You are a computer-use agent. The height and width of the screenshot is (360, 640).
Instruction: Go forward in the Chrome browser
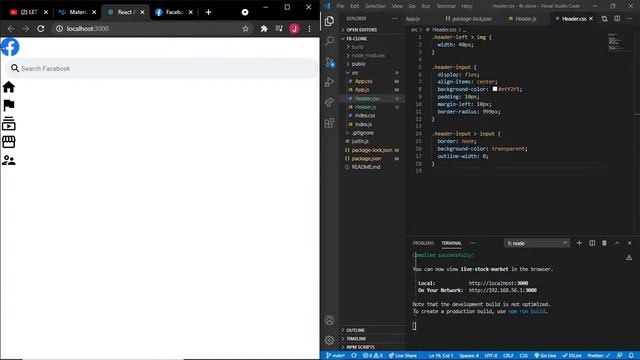coord(26,29)
